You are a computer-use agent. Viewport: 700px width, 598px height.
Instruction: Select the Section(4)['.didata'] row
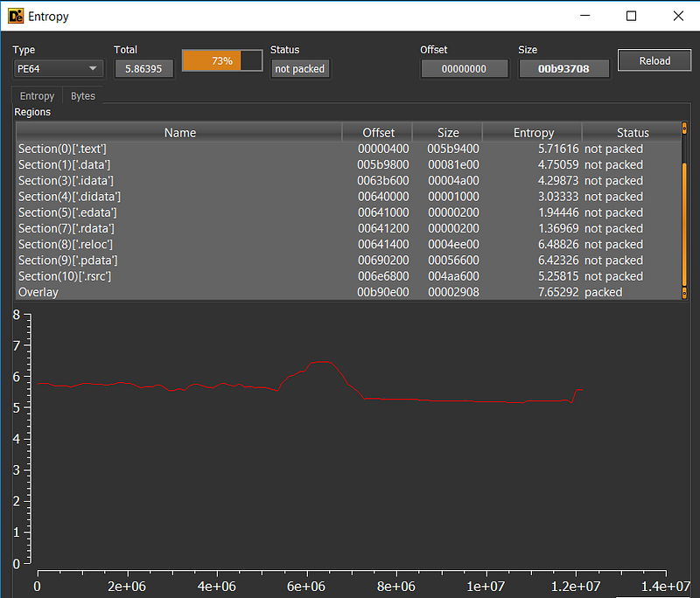point(348,197)
